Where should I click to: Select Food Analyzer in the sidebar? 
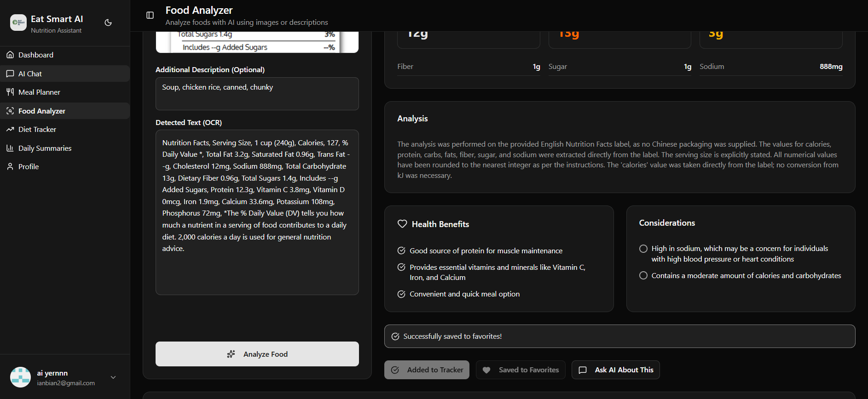pyautogui.click(x=65, y=111)
